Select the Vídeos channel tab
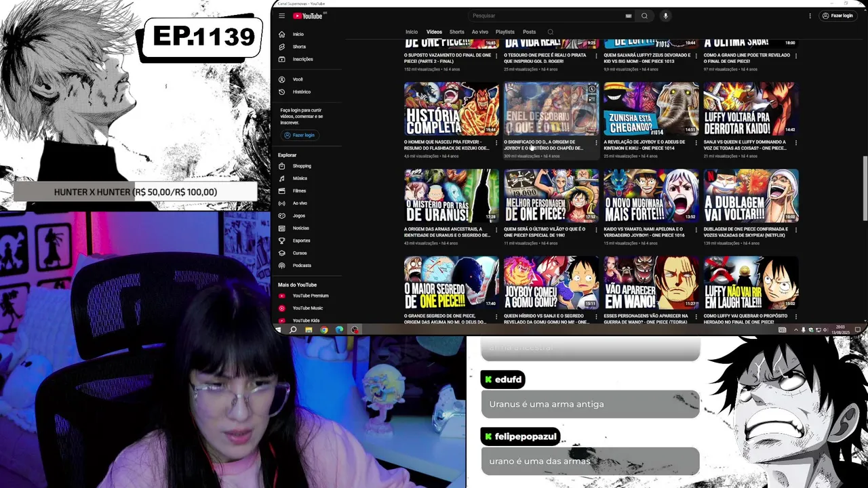Viewport: 868px width, 488px height. (x=434, y=32)
